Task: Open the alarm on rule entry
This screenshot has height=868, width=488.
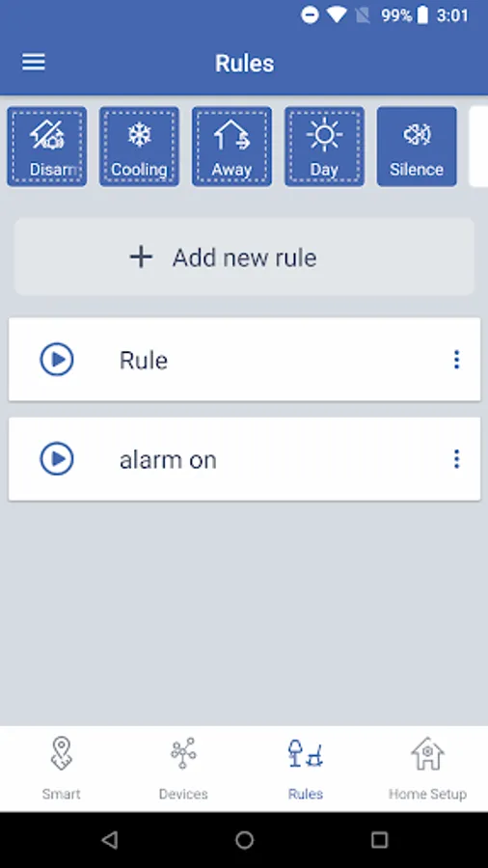Action: pos(168,460)
